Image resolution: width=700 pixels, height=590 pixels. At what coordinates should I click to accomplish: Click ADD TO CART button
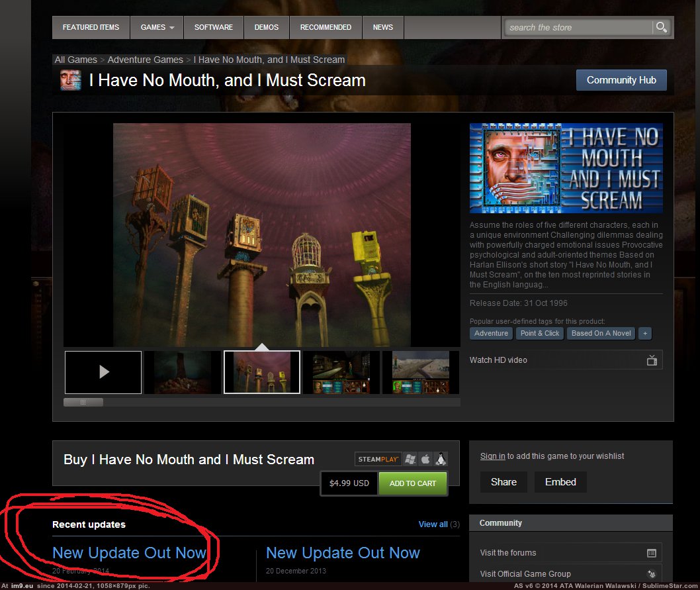tap(412, 483)
